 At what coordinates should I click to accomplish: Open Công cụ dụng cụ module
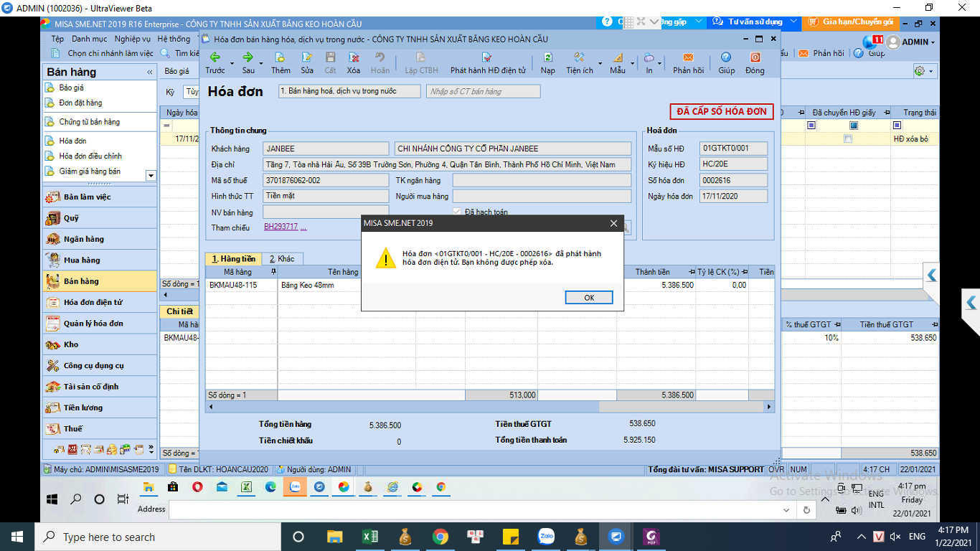point(100,365)
